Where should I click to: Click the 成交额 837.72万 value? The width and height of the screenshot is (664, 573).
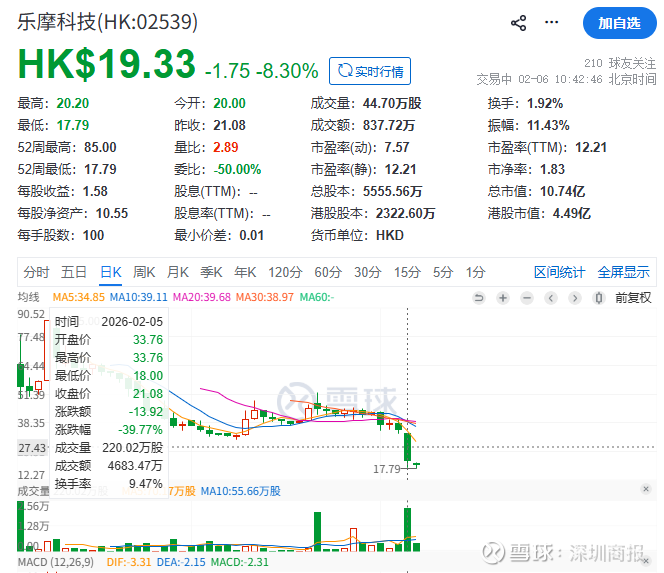tap(389, 125)
